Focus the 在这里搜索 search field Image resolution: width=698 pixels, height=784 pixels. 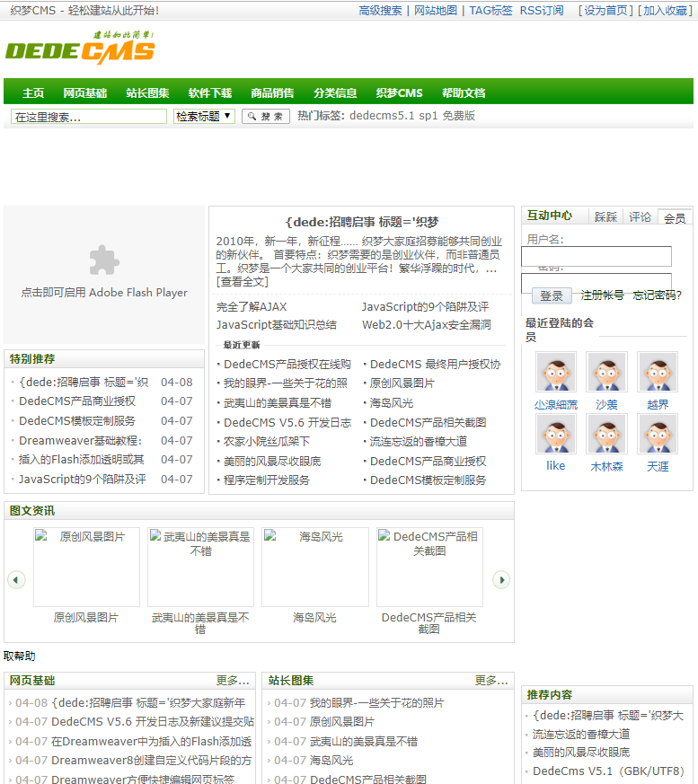coord(89,117)
